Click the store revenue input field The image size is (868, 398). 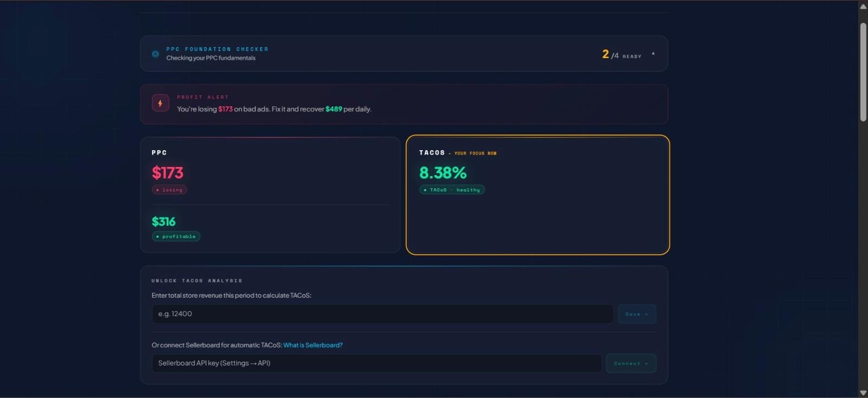(x=383, y=314)
